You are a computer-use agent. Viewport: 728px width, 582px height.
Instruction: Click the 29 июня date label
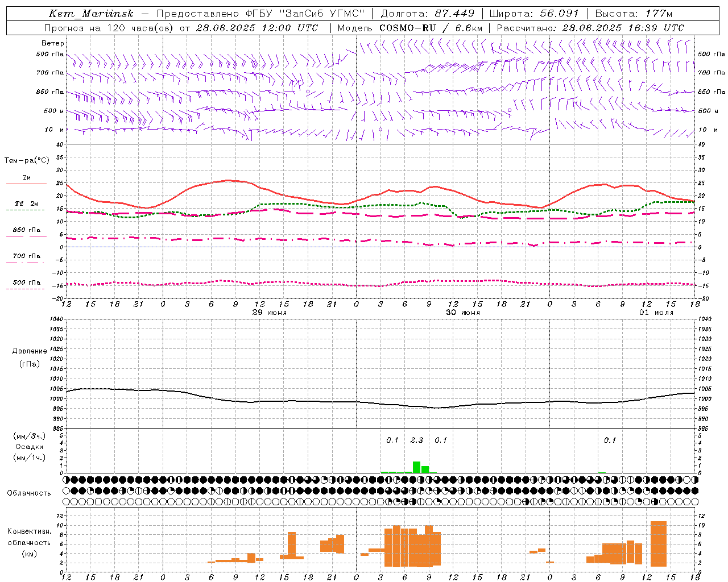point(270,313)
